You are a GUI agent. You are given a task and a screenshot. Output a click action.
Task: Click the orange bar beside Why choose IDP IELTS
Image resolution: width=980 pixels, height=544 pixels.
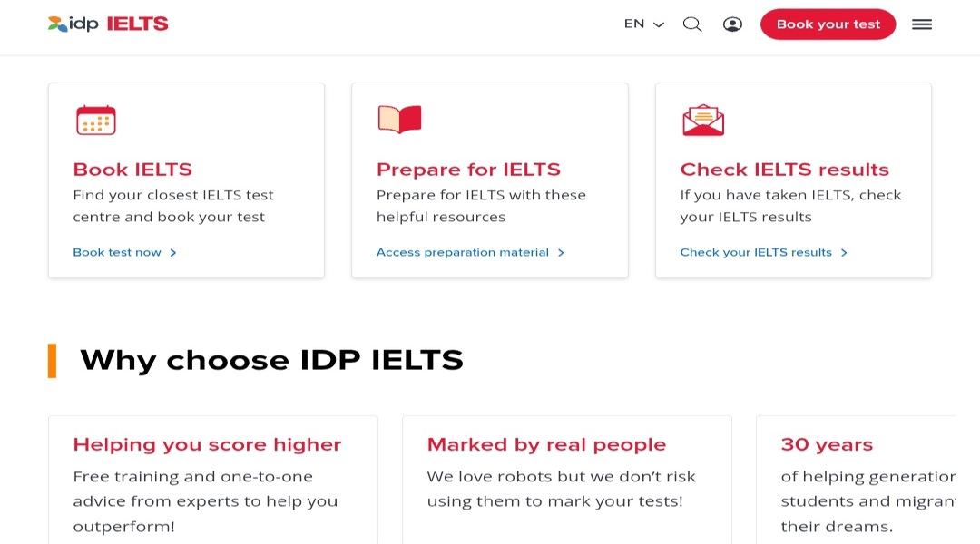coord(53,359)
